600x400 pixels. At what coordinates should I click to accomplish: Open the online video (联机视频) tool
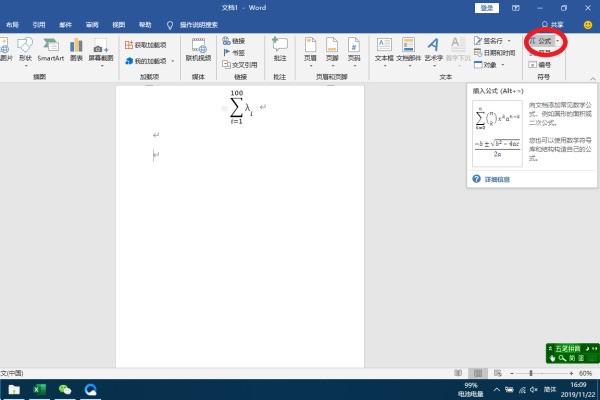coord(199,49)
